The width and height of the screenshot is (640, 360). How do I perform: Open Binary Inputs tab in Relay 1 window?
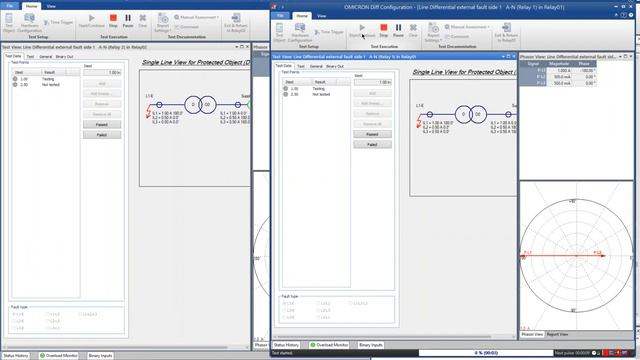tap(371, 345)
